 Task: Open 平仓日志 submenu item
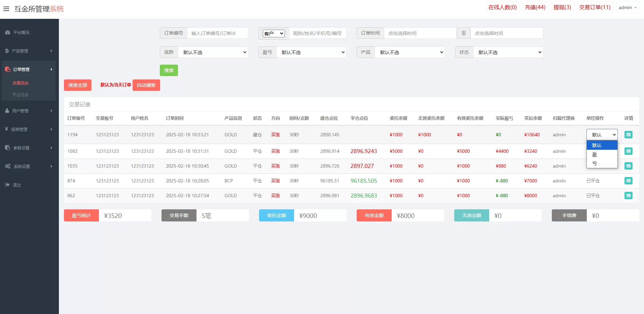point(21,95)
